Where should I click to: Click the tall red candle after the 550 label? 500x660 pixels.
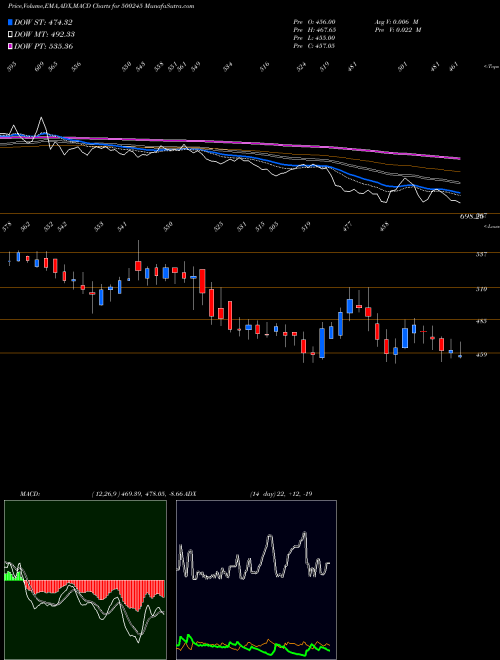202,281
